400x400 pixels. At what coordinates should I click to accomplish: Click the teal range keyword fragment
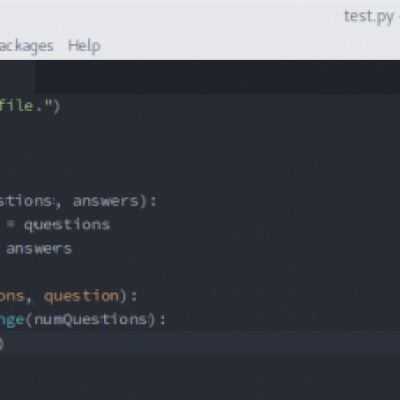[x=12, y=321]
